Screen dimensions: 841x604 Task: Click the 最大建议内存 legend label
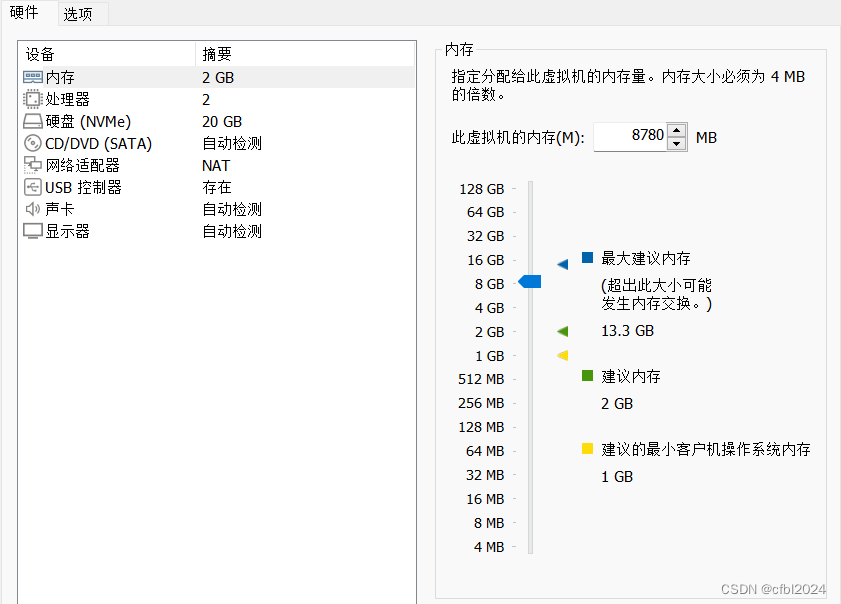tap(646, 258)
